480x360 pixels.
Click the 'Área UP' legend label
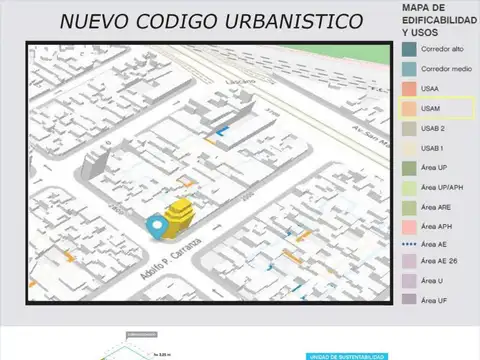pos(434,168)
